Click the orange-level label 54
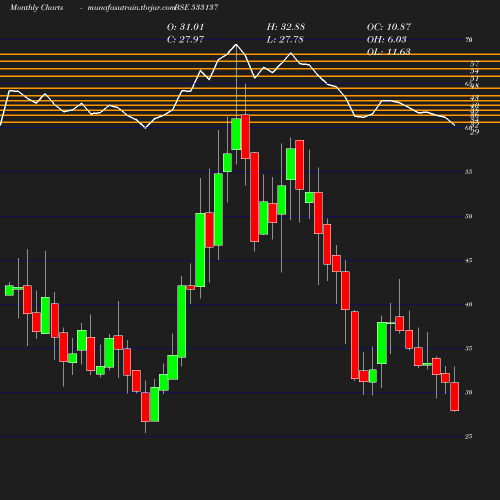Image resolution: width=500 pixels, height=500 pixels. click(474, 71)
